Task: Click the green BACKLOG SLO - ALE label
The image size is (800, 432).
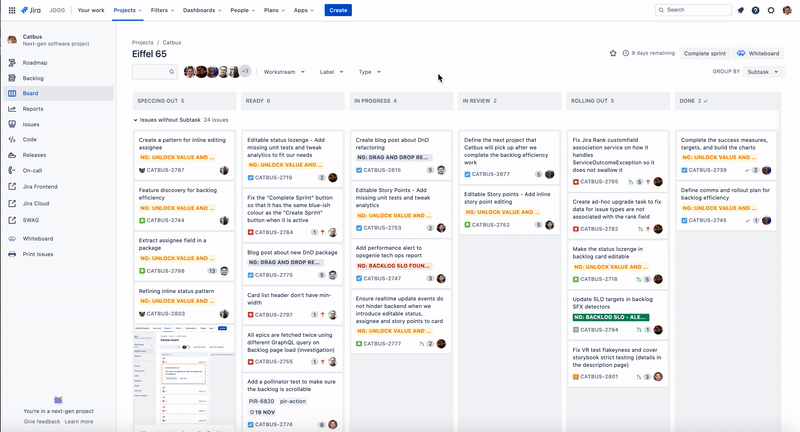Action: (x=611, y=317)
